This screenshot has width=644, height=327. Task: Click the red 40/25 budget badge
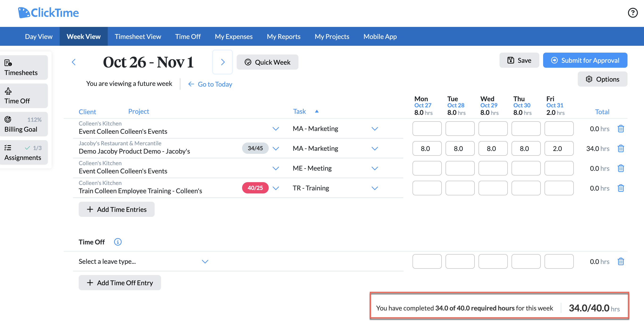255,188
